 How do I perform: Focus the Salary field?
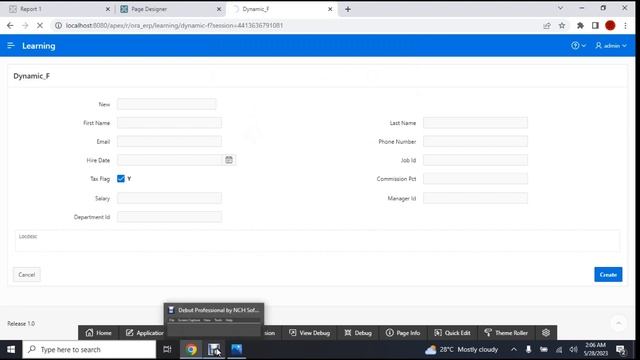coord(169,198)
